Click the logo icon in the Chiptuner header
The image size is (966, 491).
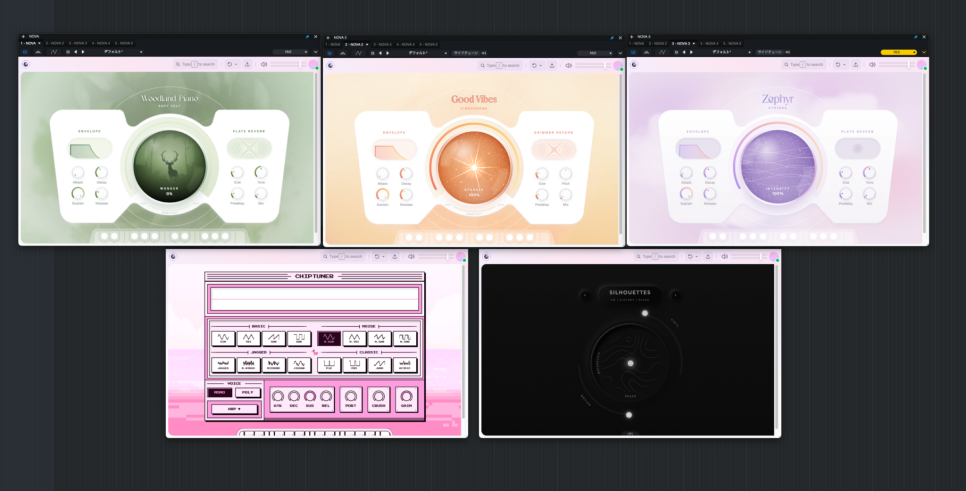(173, 256)
